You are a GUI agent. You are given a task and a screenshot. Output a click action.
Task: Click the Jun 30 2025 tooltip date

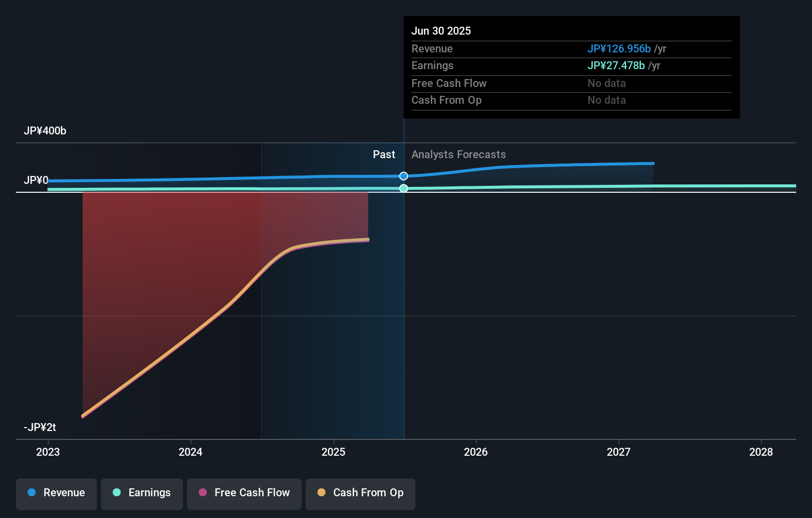(x=441, y=31)
